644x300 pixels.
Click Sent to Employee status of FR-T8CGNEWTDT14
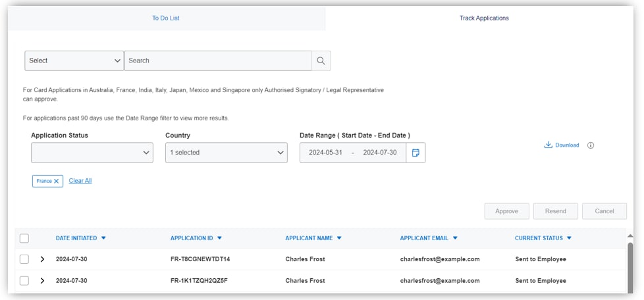(x=541, y=259)
